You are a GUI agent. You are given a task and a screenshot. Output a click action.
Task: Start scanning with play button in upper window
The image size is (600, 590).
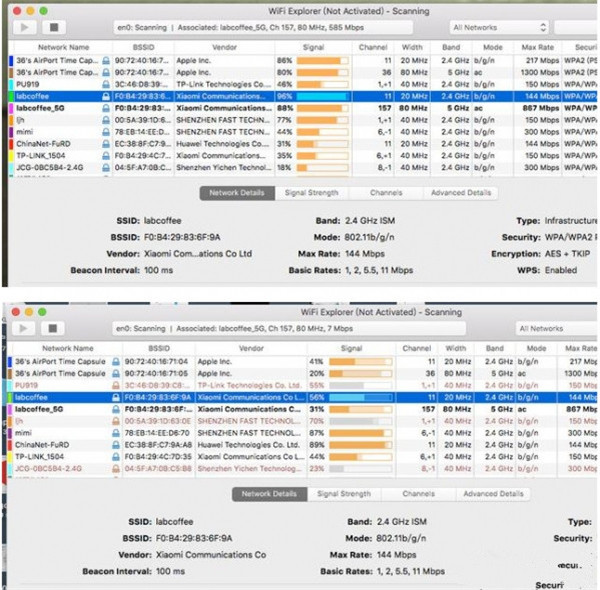(25, 28)
